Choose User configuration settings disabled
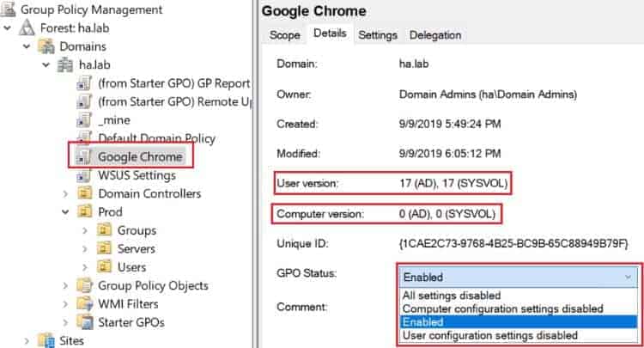Image resolution: width=644 pixels, height=348 pixels. [x=519, y=335]
